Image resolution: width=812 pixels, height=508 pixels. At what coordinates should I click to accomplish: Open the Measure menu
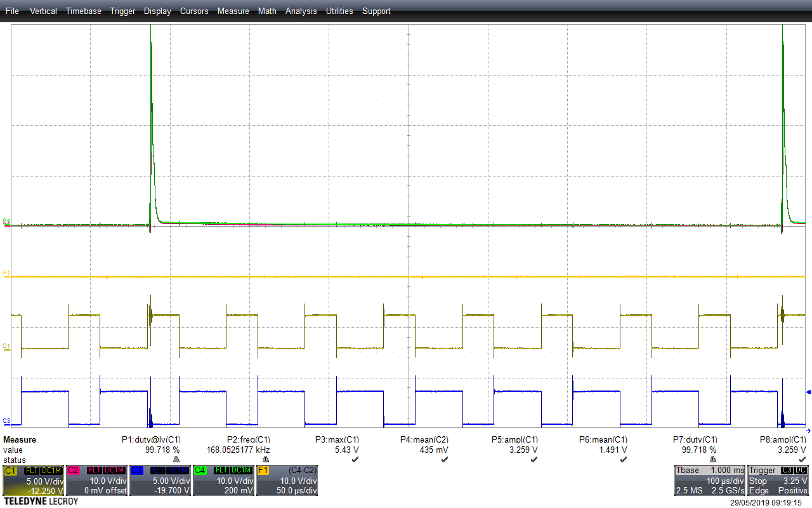(x=233, y=11)
